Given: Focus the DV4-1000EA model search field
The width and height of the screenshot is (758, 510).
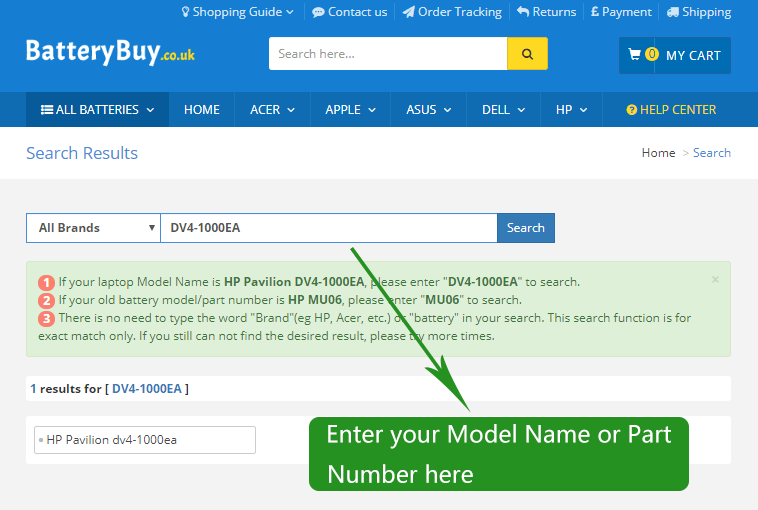Looking at the screenshot, I should [x=328, y=228].
